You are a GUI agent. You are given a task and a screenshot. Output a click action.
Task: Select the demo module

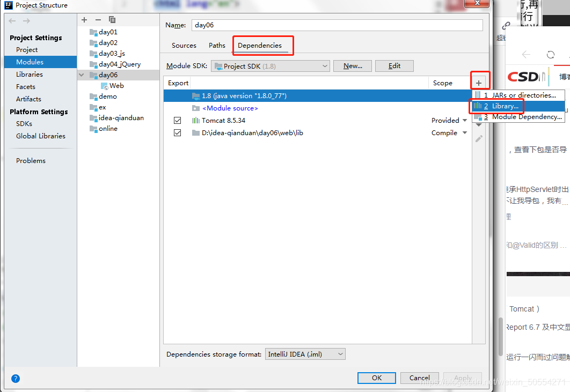click(x=107, y=97)
